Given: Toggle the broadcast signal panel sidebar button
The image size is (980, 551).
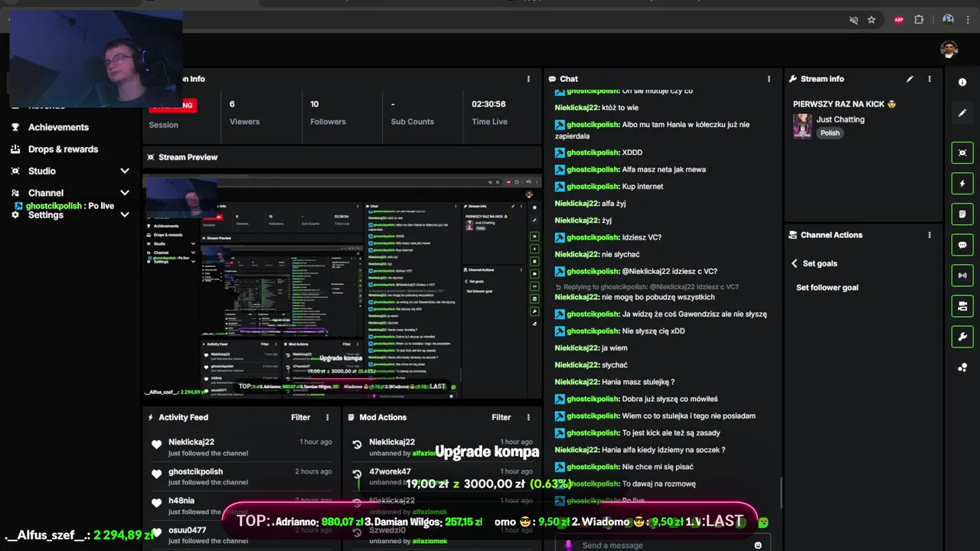Looking at the screenshot, I should point(962,275).
